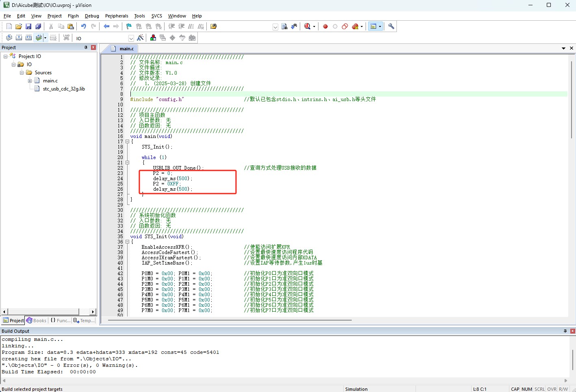Select main.c in the project tree
Viewport: 576px width, 392px height.
point(50,81)
